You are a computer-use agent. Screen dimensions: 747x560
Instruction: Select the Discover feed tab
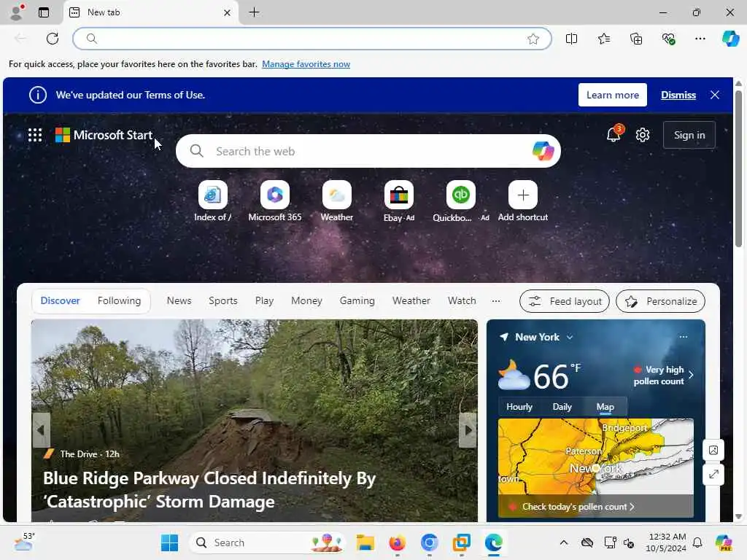coord(60,301)
